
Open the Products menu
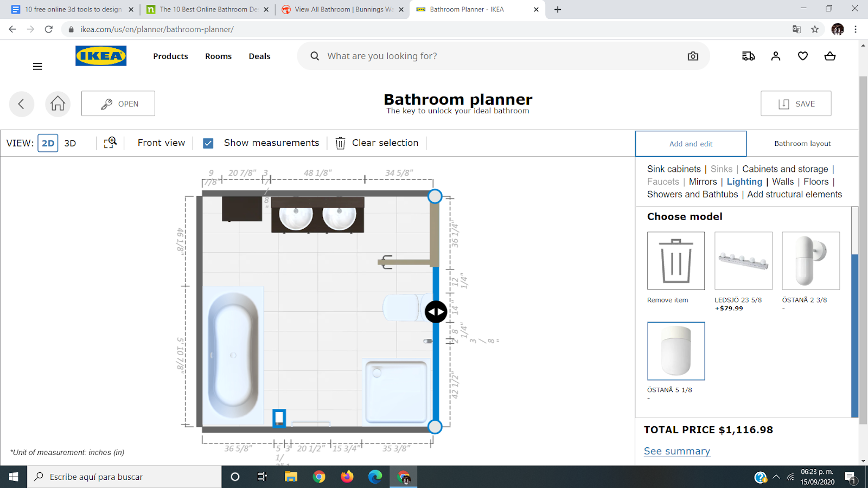point(170,56)
